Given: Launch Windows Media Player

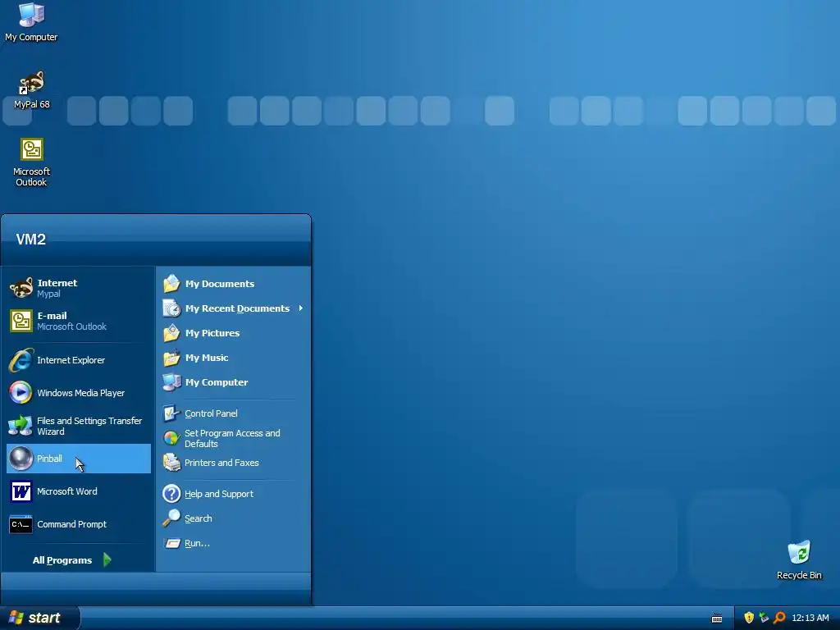Looking at the screenshot, I should [79, 393].
